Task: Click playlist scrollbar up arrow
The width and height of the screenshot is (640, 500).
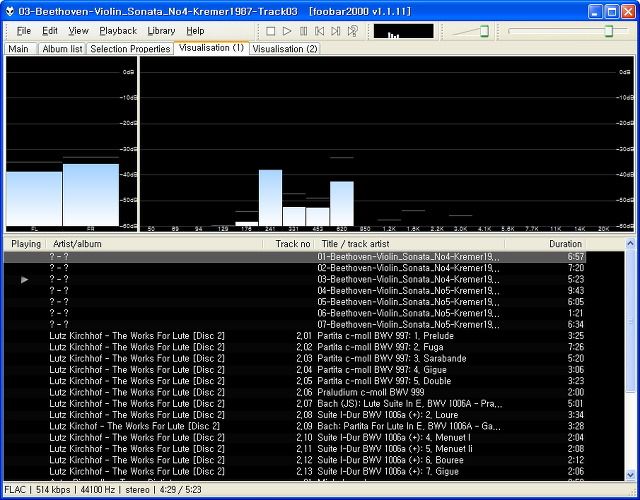Action: point(631,244)
